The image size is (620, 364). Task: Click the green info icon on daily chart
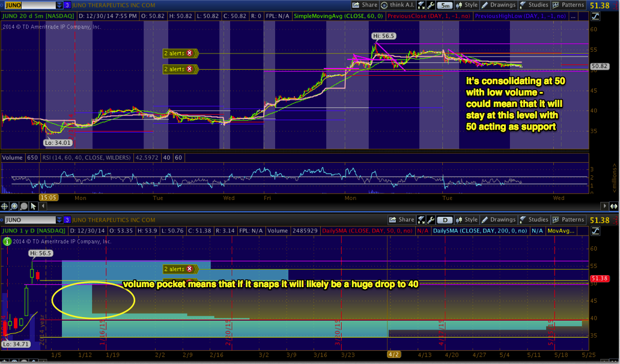tap(7, 241)
